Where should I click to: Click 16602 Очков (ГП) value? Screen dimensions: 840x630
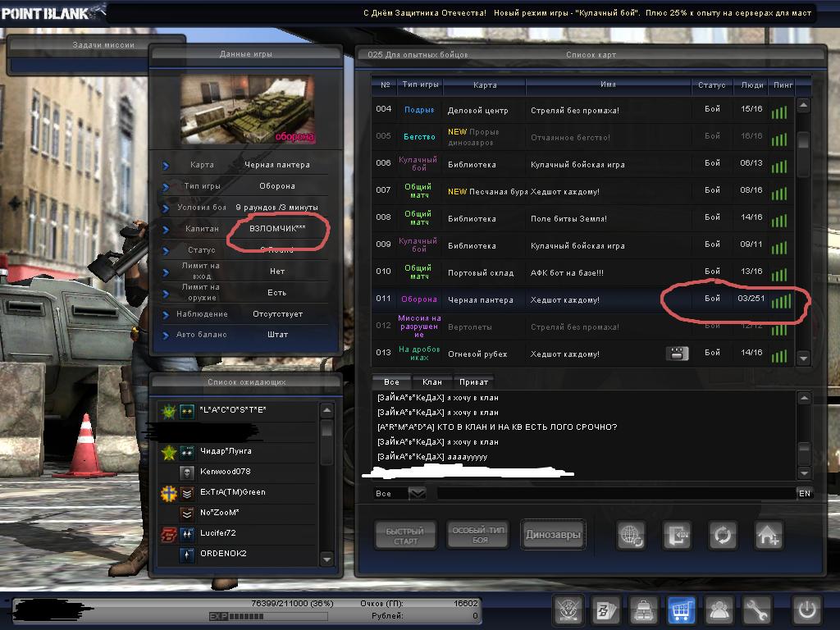coord(466,603)
